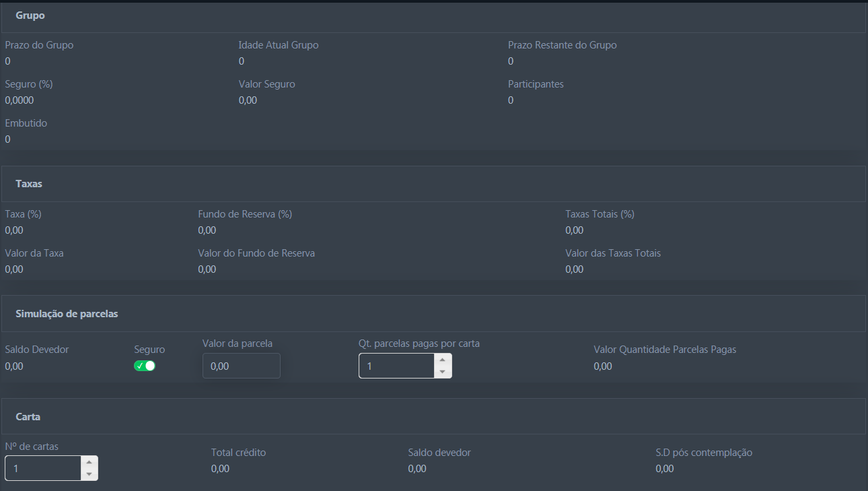Viewport: 868px width, 491px height.
Task: Click the Prazo Restante do Grupo label
Action: [x=562, y=45]
